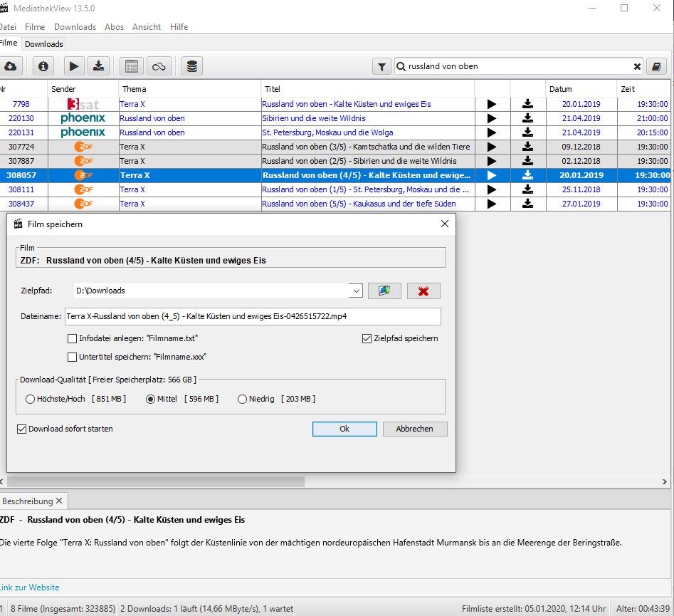Click the red X delete path icon
Screen dimensions: 674x616
(x=423, y=291)
